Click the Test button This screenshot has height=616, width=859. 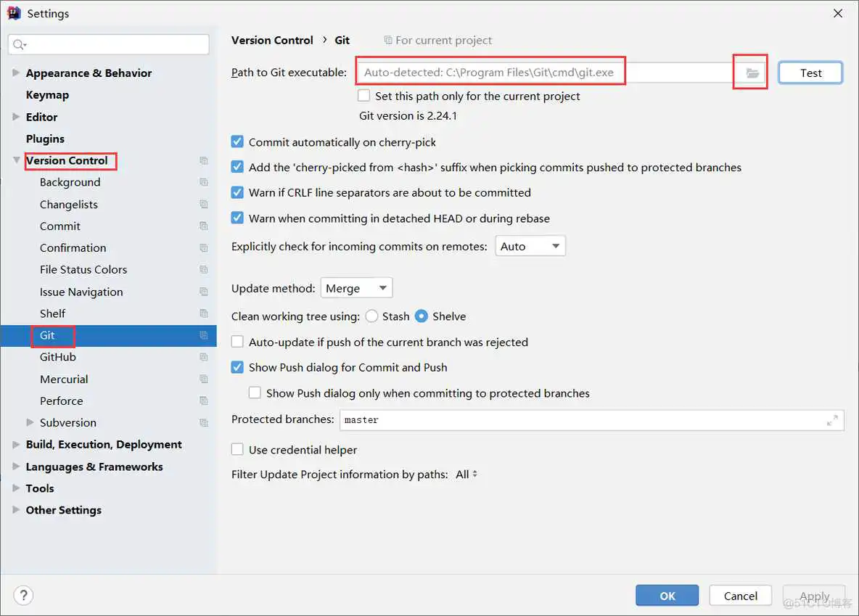810,73
